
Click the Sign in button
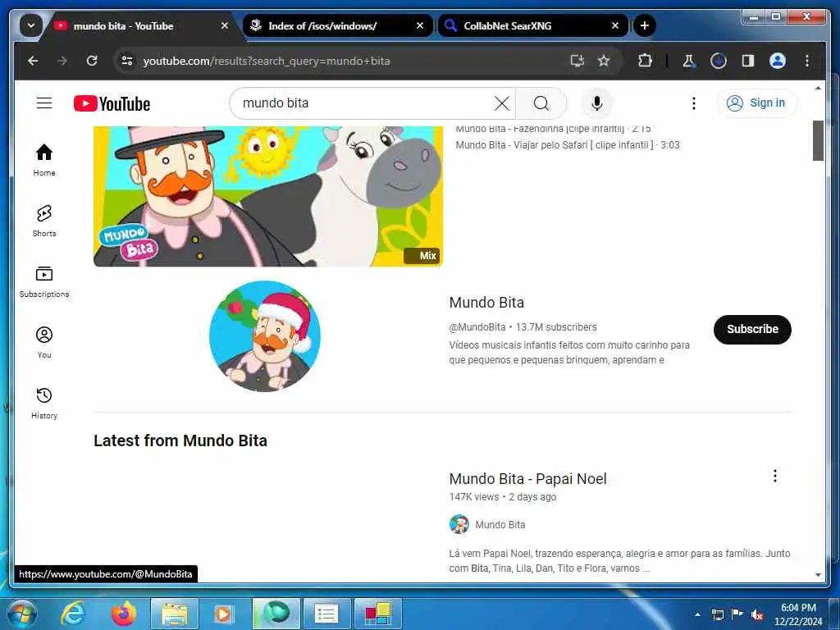click(757, 103)
